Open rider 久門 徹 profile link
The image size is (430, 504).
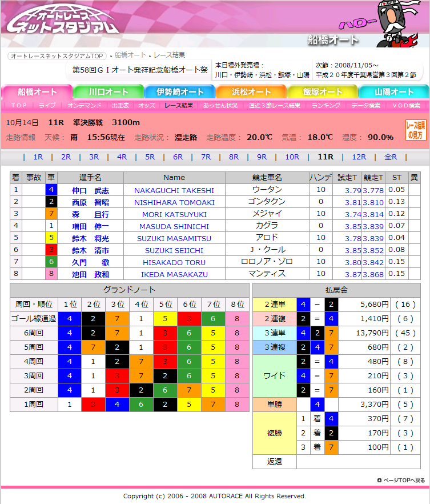(90, 262)
